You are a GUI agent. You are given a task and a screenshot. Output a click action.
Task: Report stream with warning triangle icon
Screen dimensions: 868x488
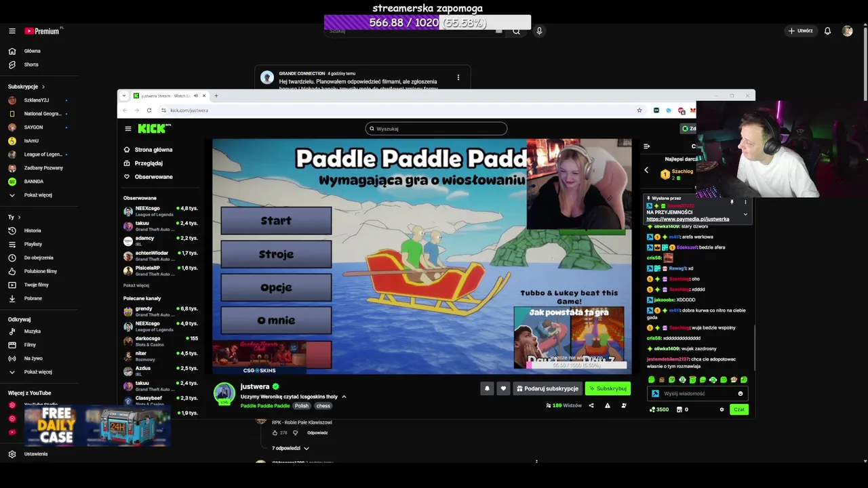(x=608, y=406)
